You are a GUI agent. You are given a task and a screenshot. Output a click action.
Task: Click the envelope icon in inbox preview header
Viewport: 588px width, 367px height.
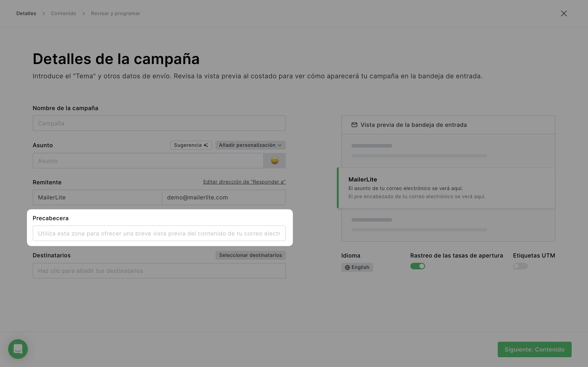tap(354, 125)
